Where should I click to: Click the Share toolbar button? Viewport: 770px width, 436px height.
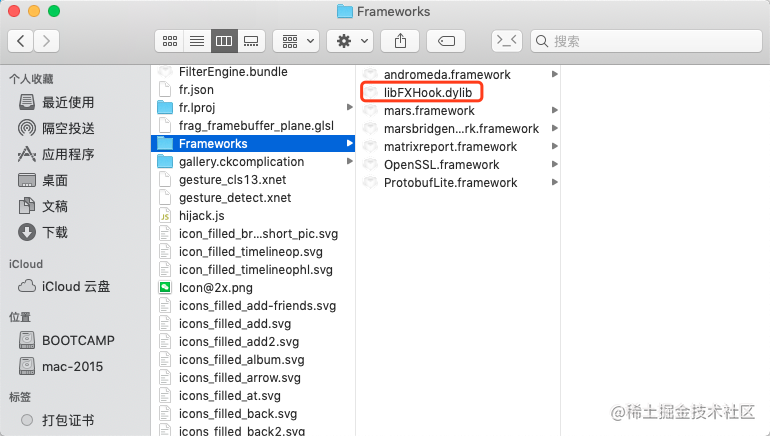point(400,41)
